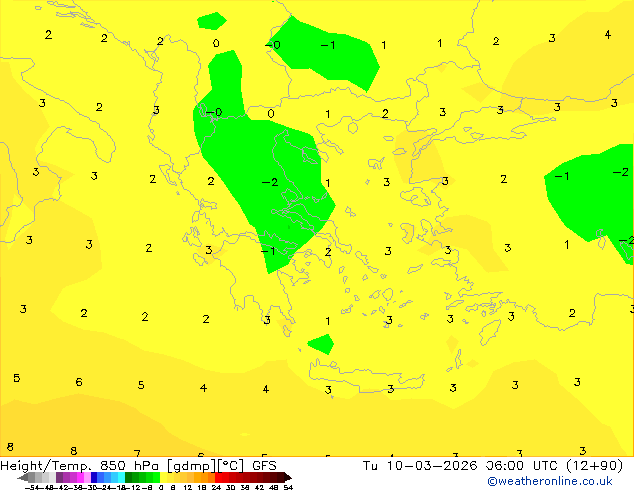Click the '24' label under the color scale
Viewport: 634px width, 490px height.
coord(216,487)
